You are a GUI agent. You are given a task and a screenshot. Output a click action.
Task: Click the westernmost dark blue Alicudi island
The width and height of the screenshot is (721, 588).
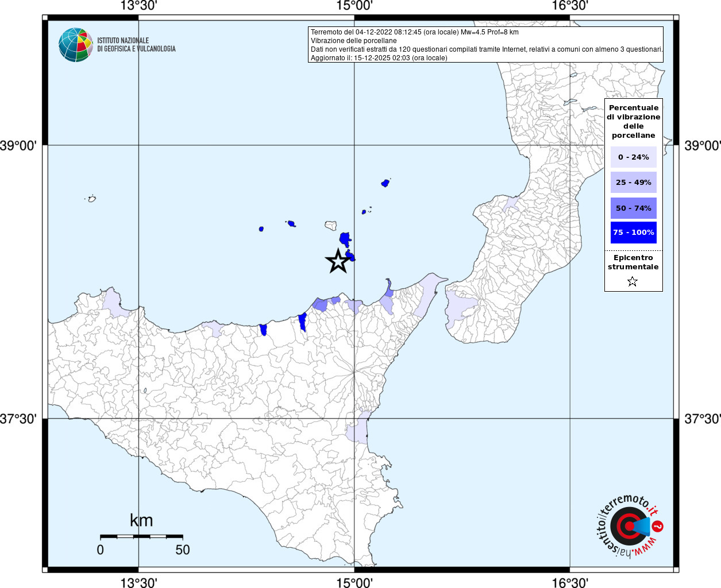[261, 229]
